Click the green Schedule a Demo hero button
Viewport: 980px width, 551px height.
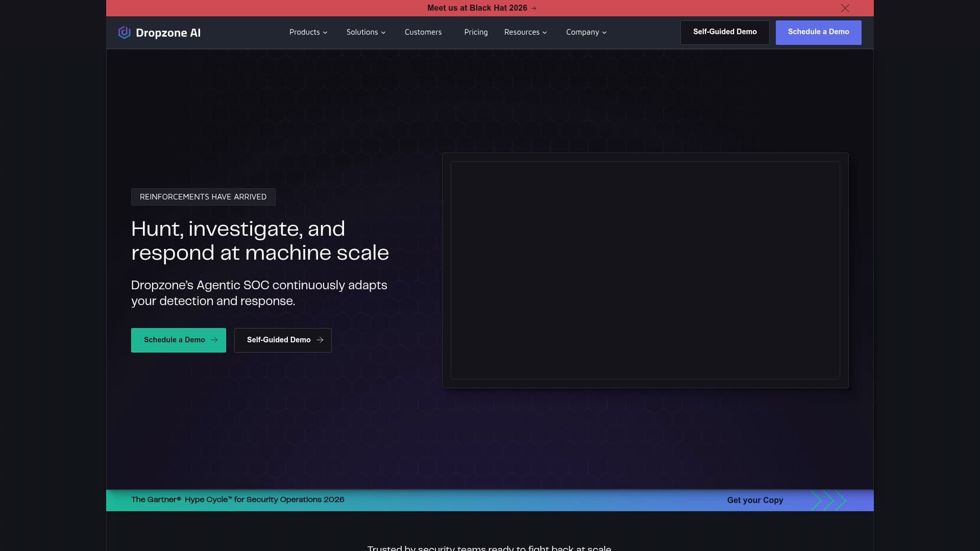tap(179, 340)
